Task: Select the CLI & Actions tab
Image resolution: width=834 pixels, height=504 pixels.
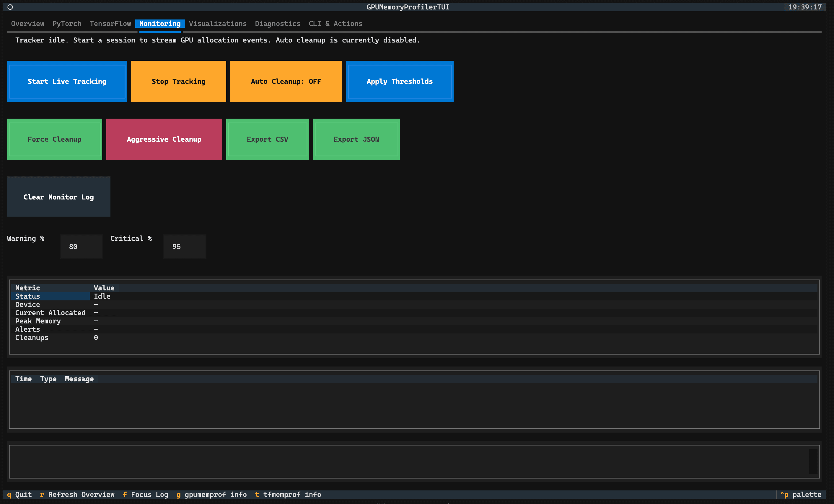Action: 335,23
